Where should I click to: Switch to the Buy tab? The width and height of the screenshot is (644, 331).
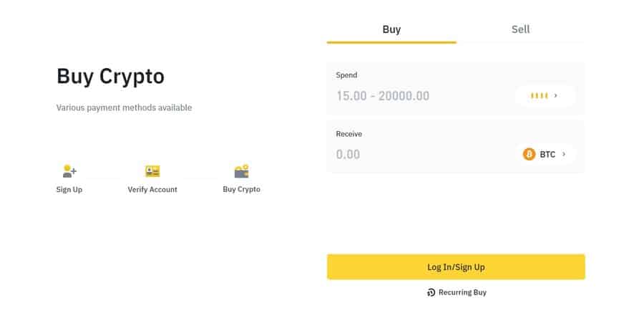point(391,29)
